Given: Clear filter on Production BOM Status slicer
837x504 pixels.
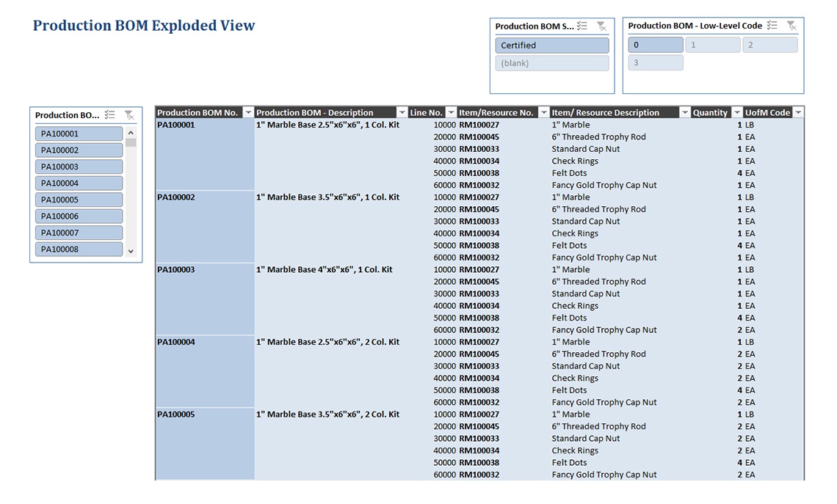Looking at the screenshot, I should tap(601, 26).
